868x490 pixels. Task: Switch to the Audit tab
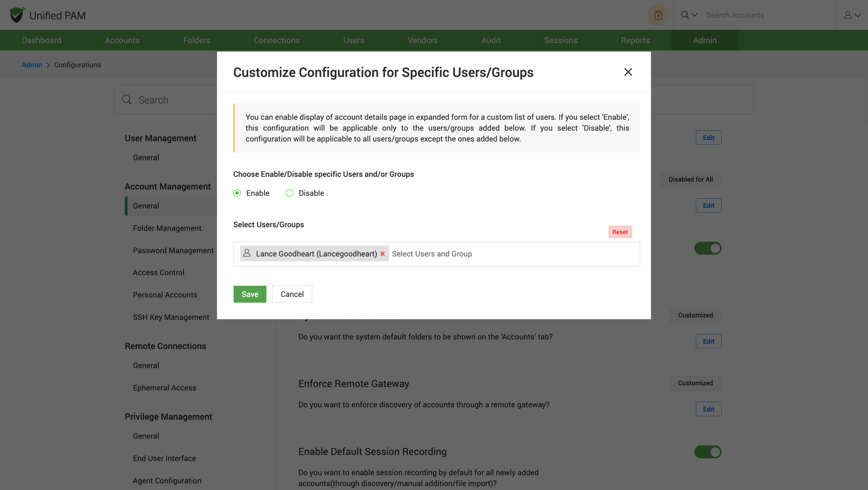(x=491, y=40)
